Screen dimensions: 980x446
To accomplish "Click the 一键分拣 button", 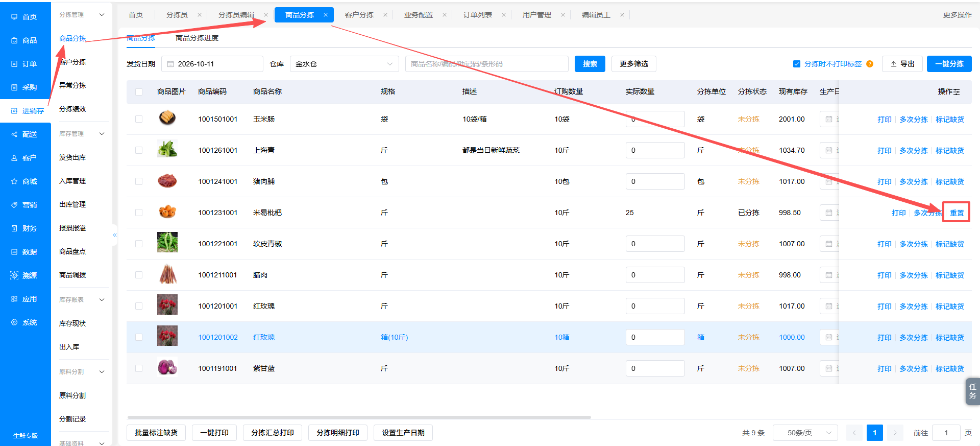I will pos(949,64).
